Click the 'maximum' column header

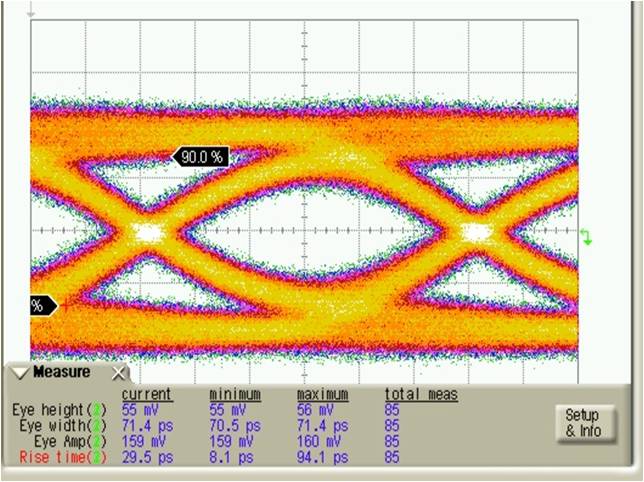coord(323,394)
